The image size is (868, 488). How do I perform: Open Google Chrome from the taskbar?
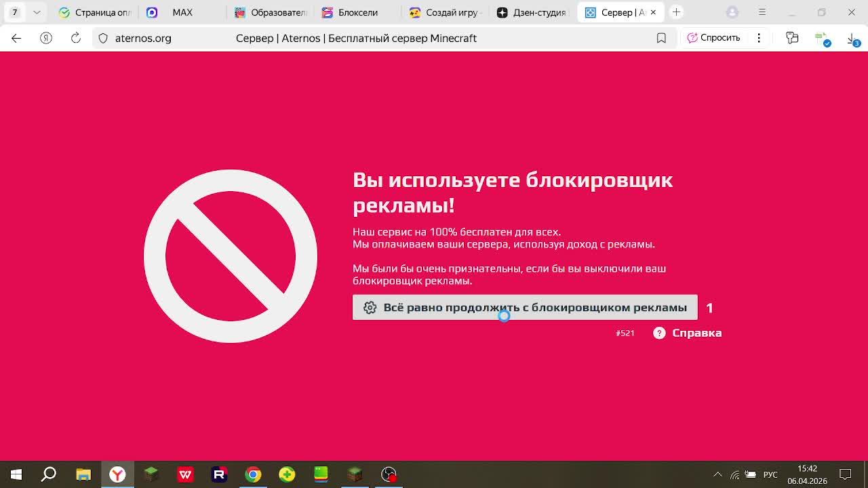tap(253, 474)
